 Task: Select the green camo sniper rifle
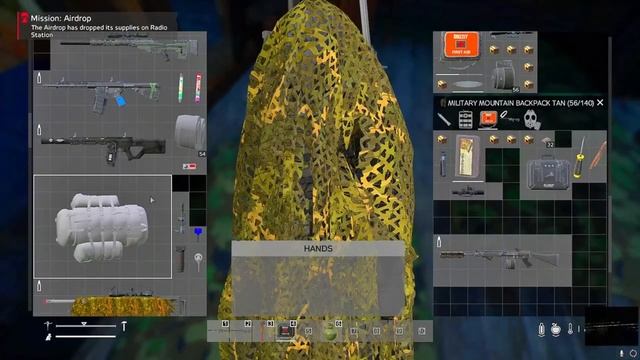point(130,47)
